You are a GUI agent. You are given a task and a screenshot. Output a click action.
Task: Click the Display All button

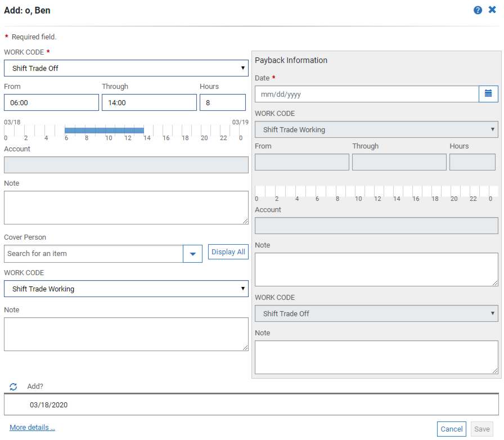tap(228, 252)
